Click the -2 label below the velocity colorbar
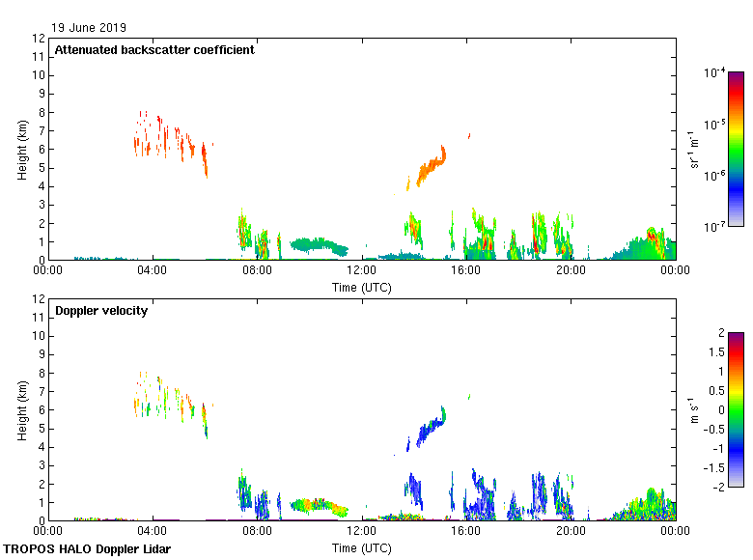 tap(718, 486)
